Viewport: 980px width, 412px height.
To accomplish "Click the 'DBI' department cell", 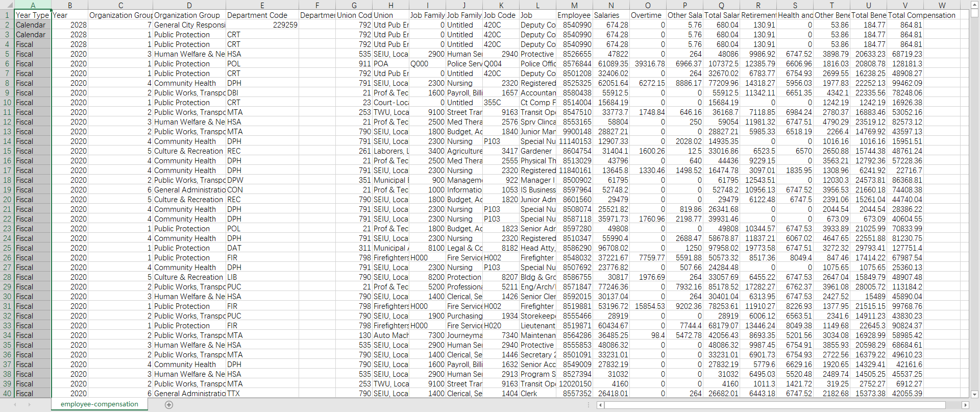I will [262, 93].
